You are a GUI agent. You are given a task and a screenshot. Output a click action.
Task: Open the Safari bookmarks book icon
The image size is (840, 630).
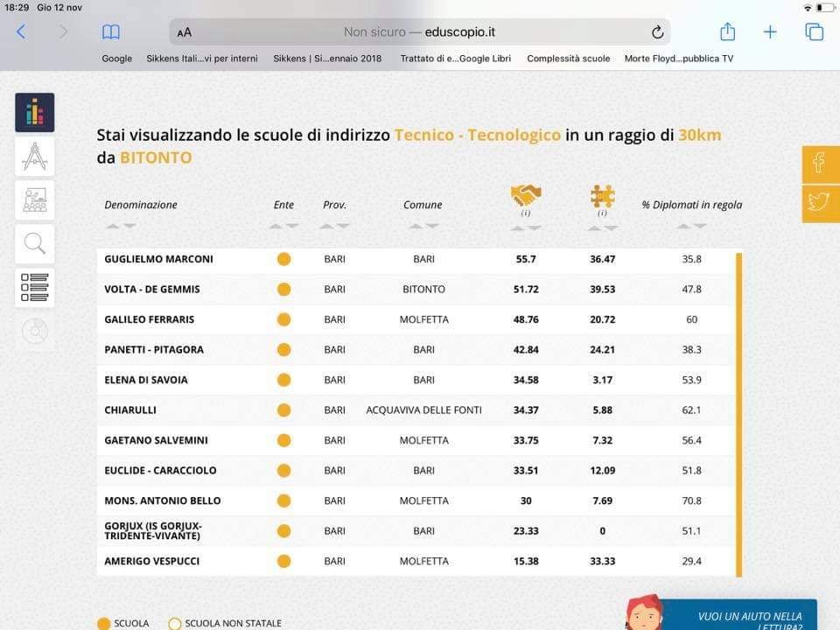[111, 32]
